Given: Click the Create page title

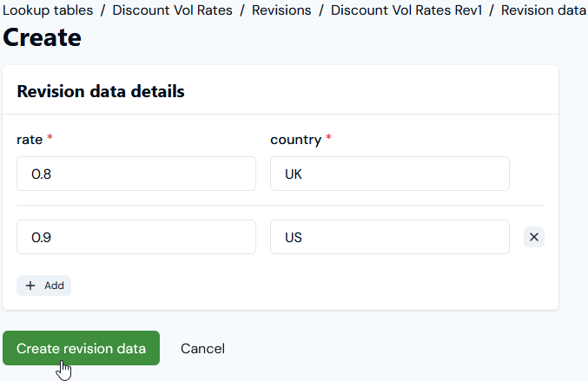Looking at the screenshot, I should click(43, 38).
